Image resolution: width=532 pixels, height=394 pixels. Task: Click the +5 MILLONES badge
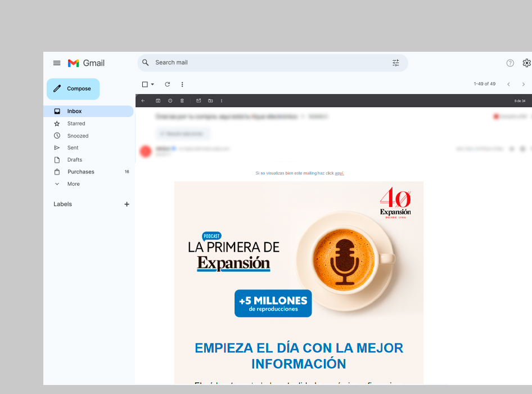[x=273, y=303]
